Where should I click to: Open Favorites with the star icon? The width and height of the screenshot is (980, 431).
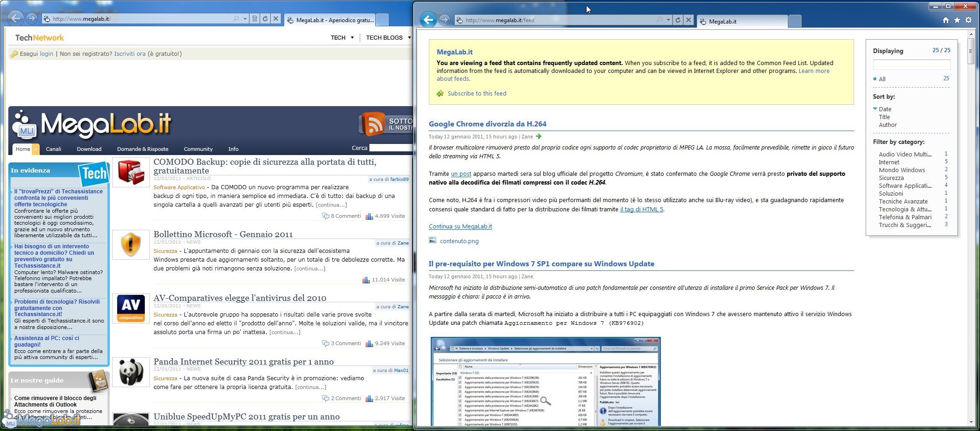[957, 20]
